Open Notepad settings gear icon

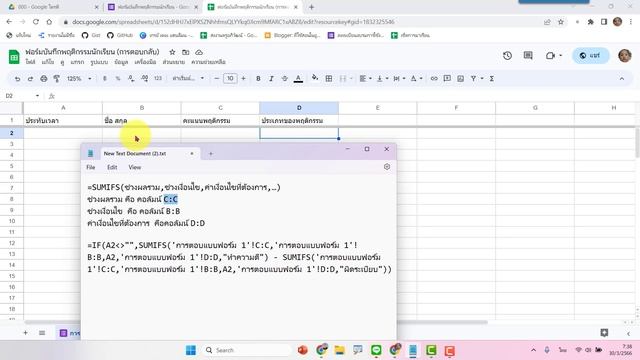387,167
